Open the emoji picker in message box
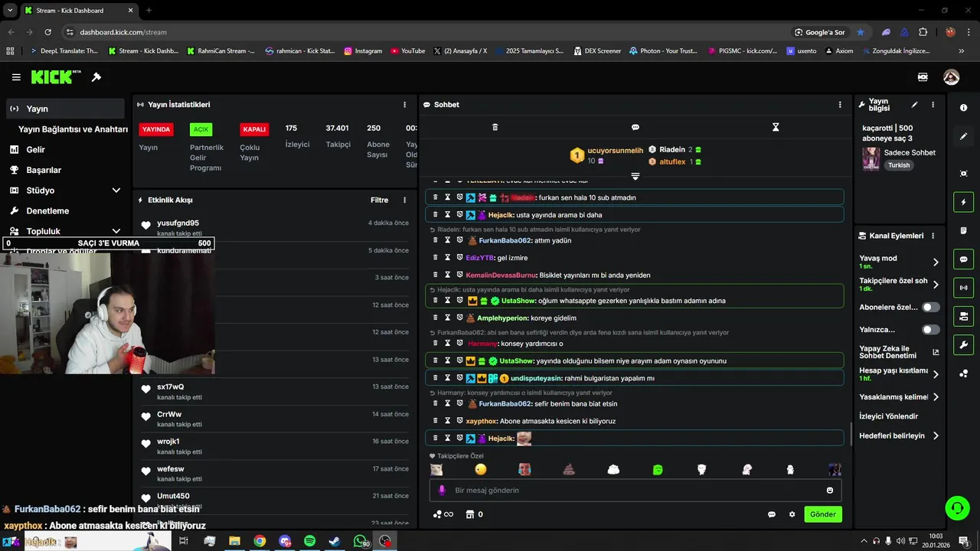This screenshot has width=980, height=551. click(x=830, y=491)
